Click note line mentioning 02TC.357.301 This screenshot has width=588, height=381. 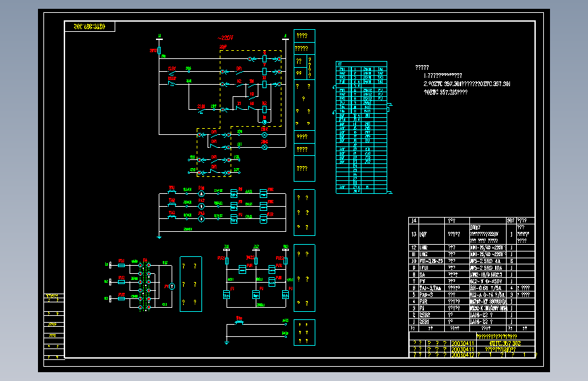467,84
